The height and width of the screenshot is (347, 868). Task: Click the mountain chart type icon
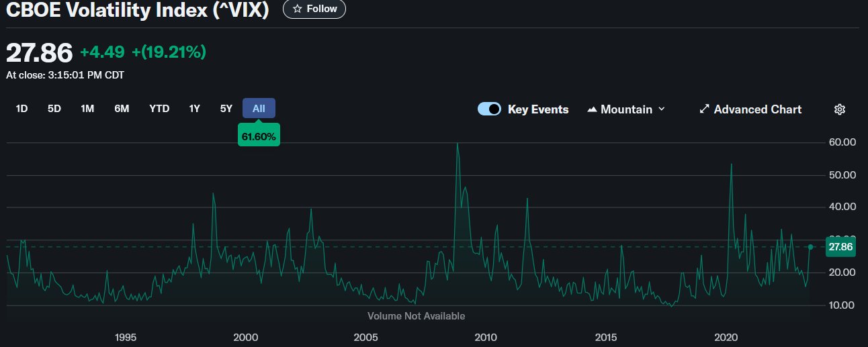coord(592,109)
